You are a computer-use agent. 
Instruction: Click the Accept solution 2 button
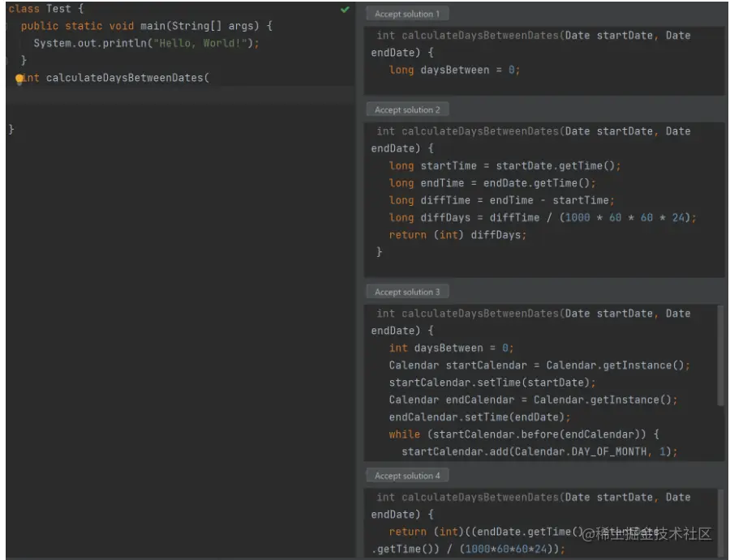pos(407,109)
